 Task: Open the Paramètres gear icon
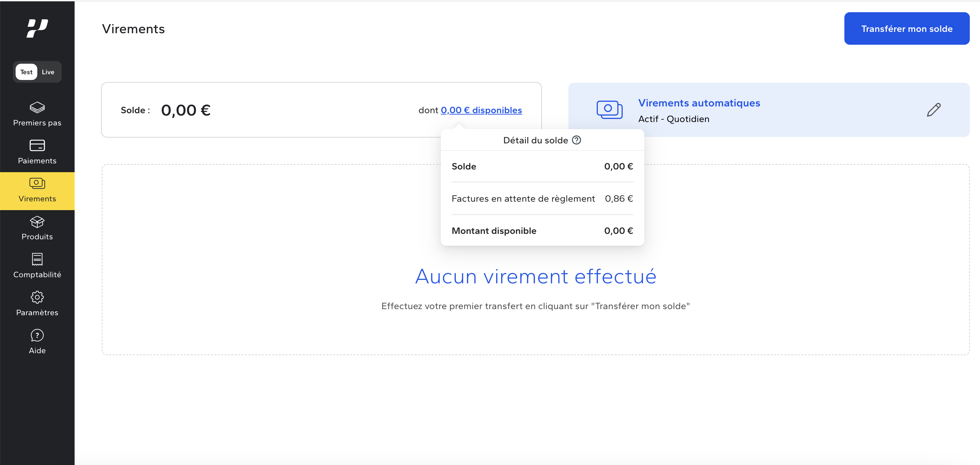37,297
